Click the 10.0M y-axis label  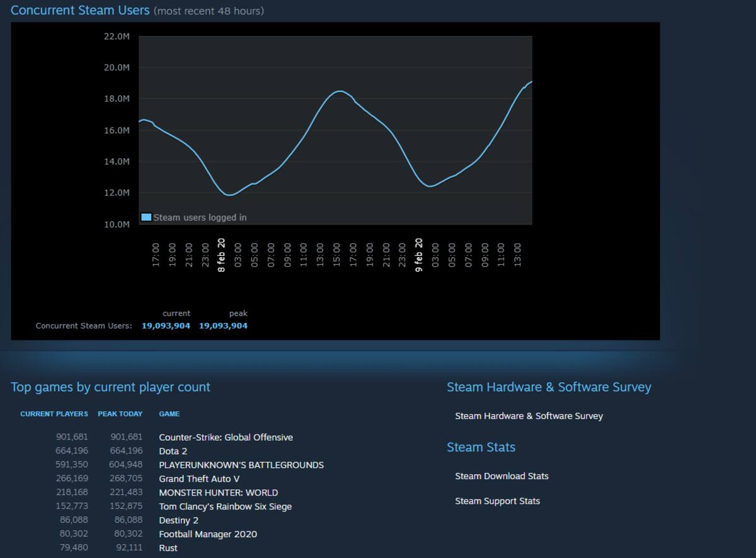tap(117, 224)
